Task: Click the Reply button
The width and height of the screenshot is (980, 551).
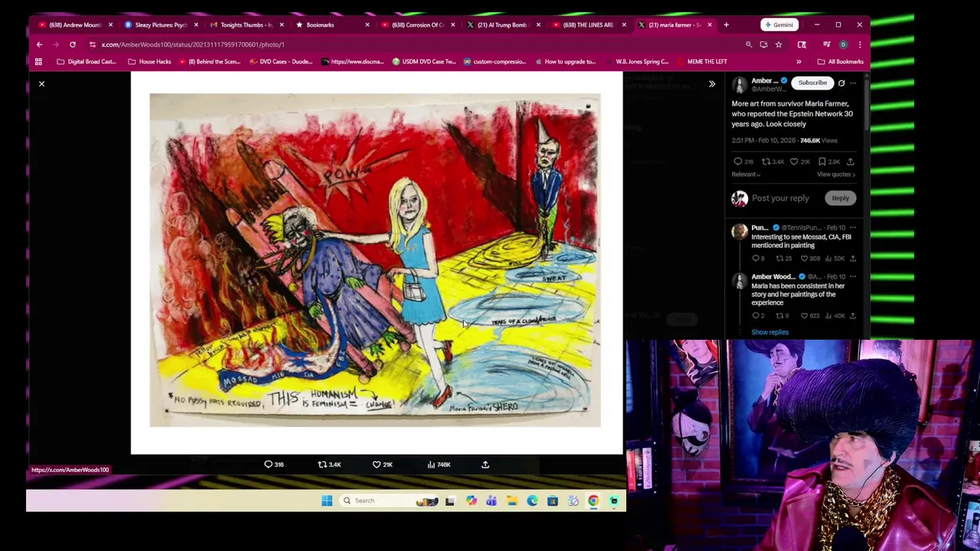Action: (841, 198)
